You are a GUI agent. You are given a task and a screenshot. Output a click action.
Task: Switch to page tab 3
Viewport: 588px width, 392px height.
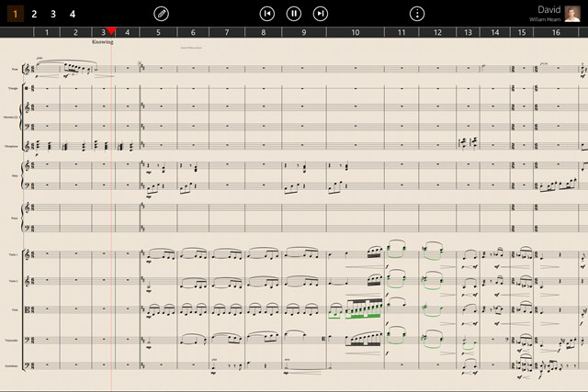click(53, 14)
